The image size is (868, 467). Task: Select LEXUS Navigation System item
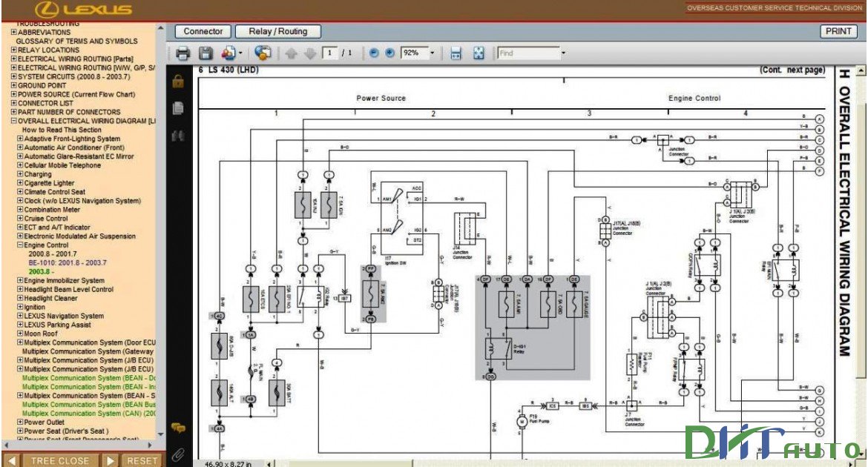click(64, 315)
